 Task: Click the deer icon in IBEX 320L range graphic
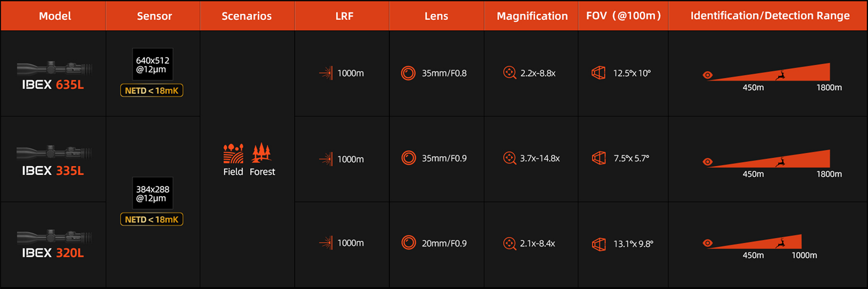tap(780, 243)
